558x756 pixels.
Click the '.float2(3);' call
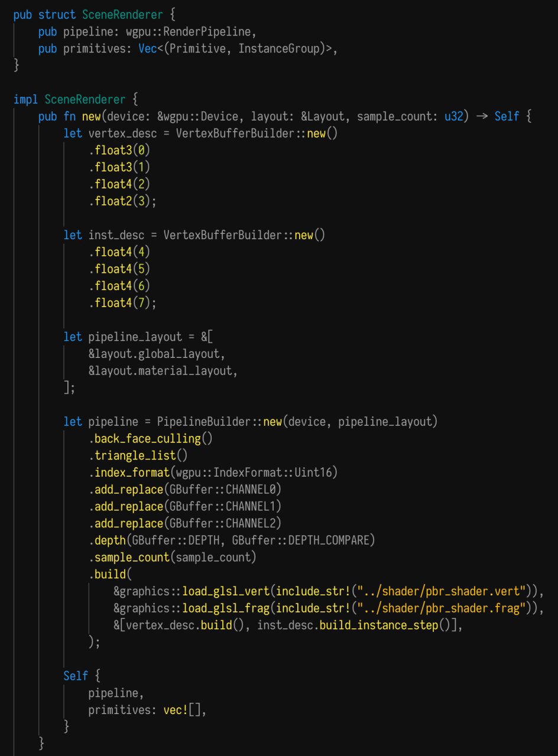tap(122, 201)
